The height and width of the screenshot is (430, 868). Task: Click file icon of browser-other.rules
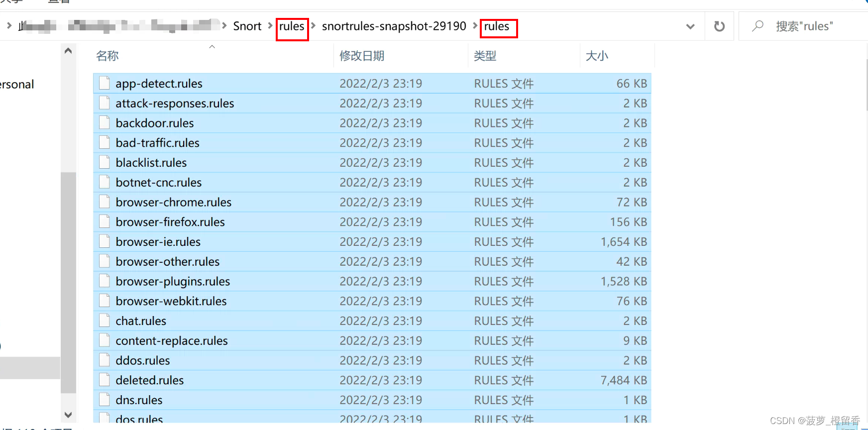point(104,261)
